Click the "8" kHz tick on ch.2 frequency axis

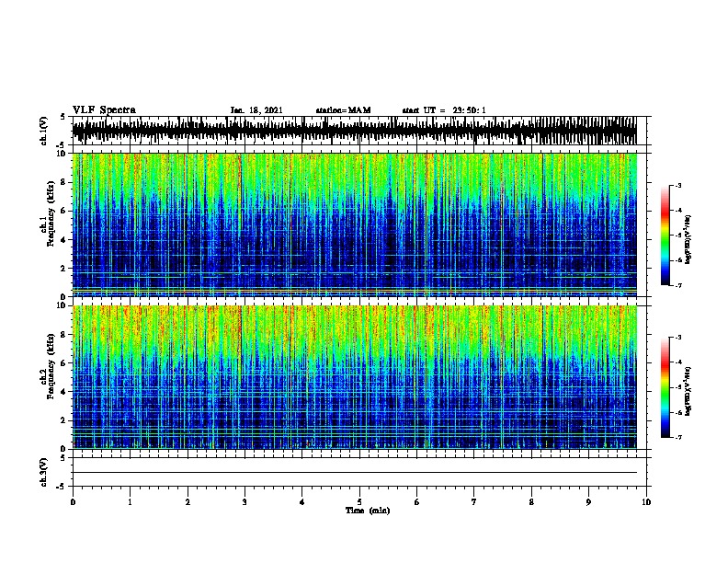click(64, 335)
